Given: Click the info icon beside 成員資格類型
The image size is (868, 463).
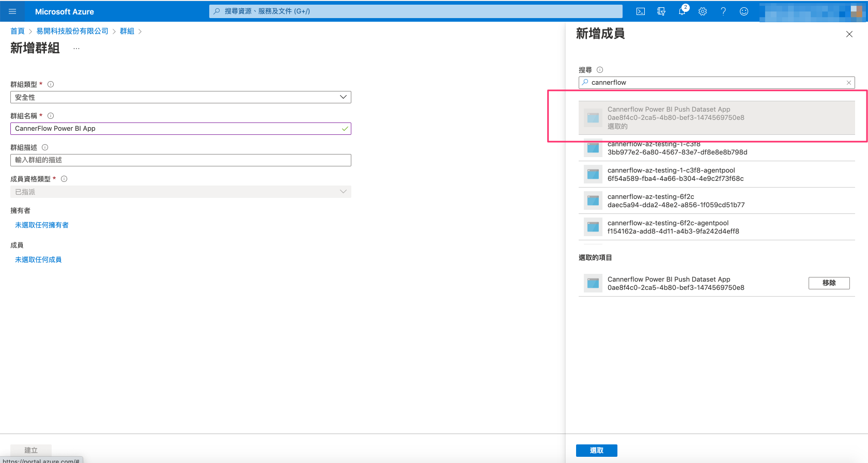Looking at the screenshot, I should [64, 179].
